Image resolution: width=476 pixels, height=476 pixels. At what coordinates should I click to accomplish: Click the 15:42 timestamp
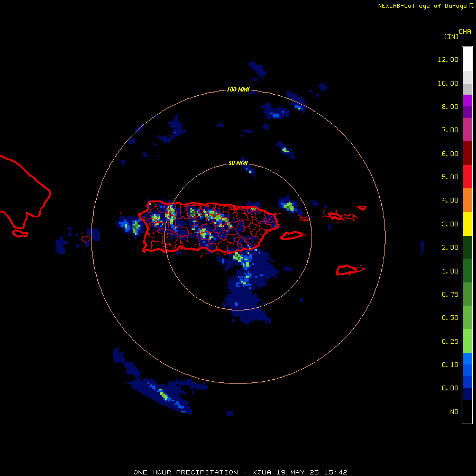tap(335, 472)
